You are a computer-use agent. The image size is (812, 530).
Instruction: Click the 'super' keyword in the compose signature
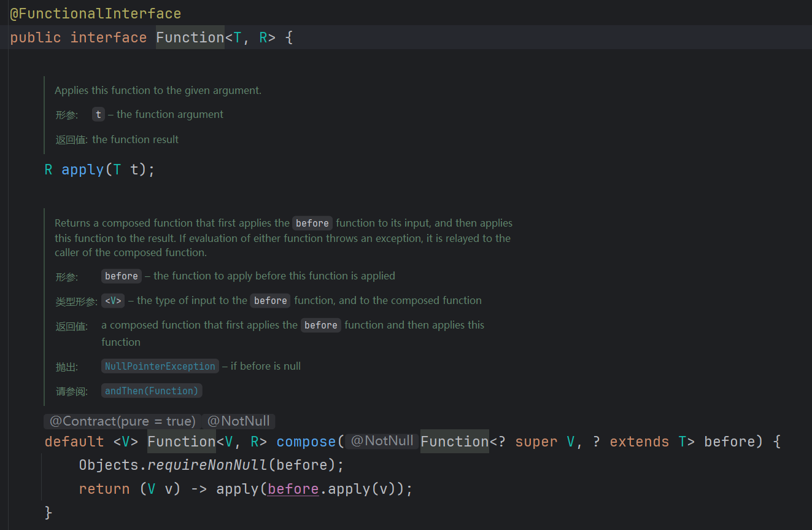click(536, 442)
